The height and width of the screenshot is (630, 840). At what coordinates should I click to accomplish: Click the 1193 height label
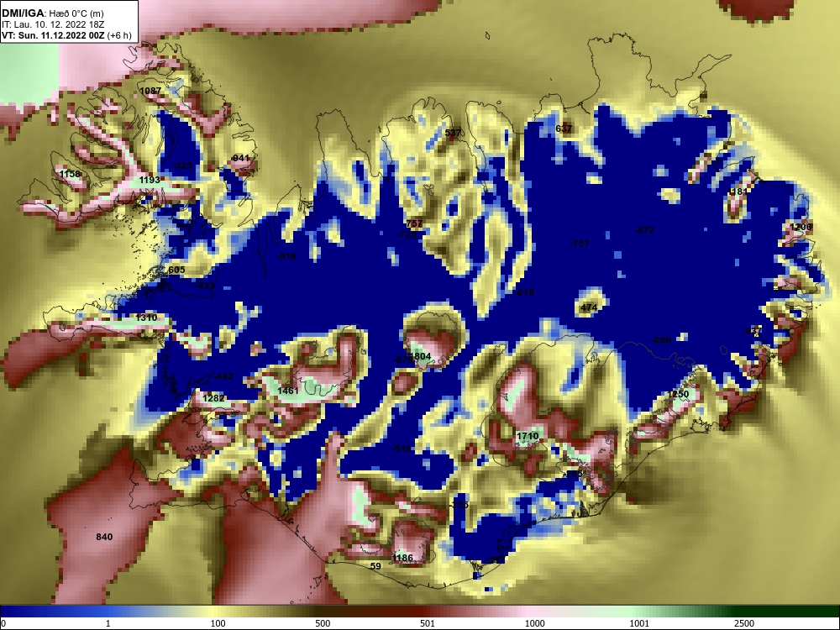pos(150,180)
